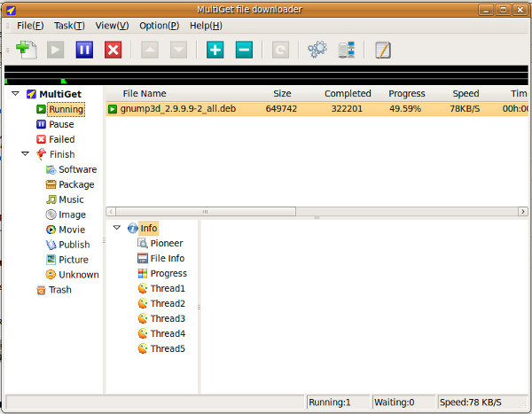Click the grayed Reload toolbar icon

coord(280,51)
